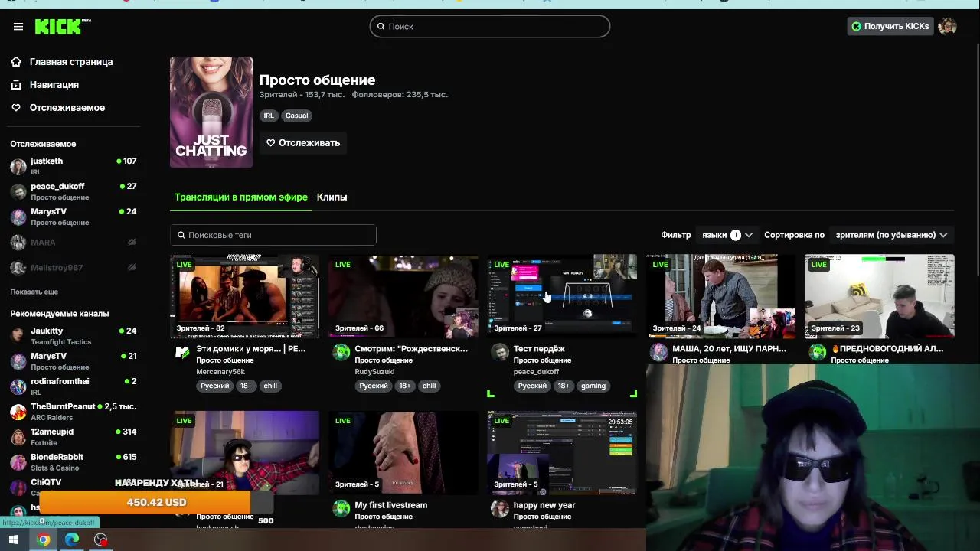The image size is (980, 551).
Task: Open the user profile avatar menu
Action: pyautogui.click(x=947, y=27)
